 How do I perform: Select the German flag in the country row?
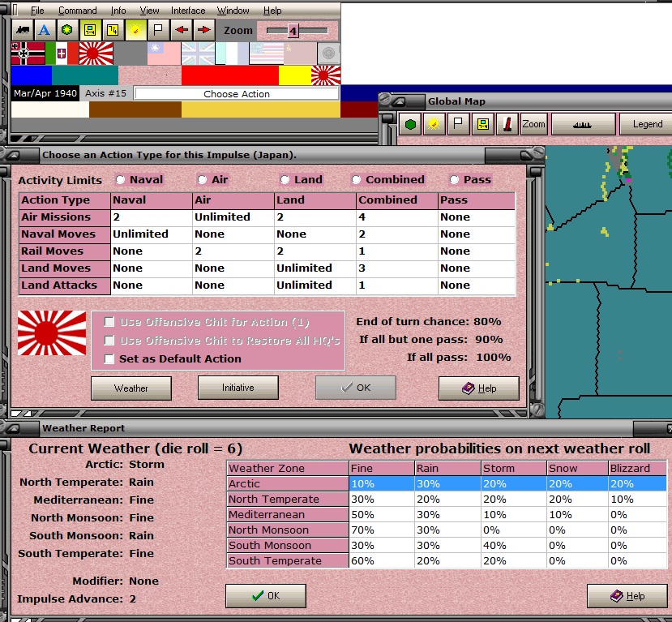[28, 54]
